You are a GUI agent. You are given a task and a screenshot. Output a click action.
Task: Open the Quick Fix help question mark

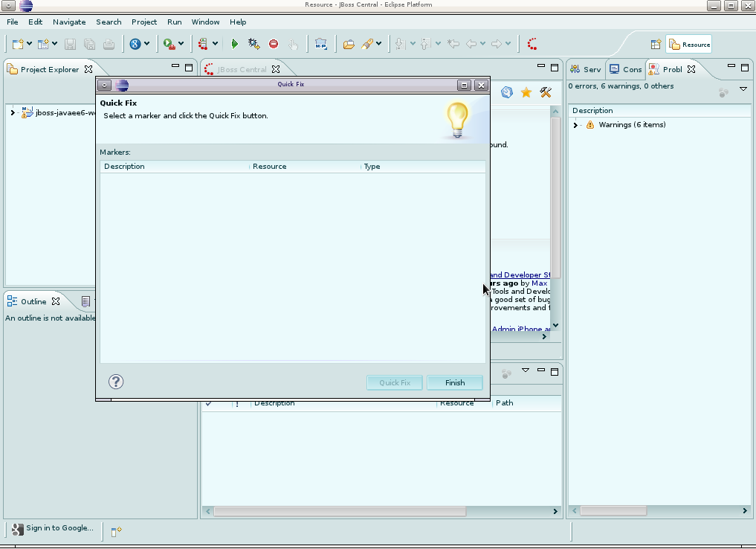[x=116, y=382]
